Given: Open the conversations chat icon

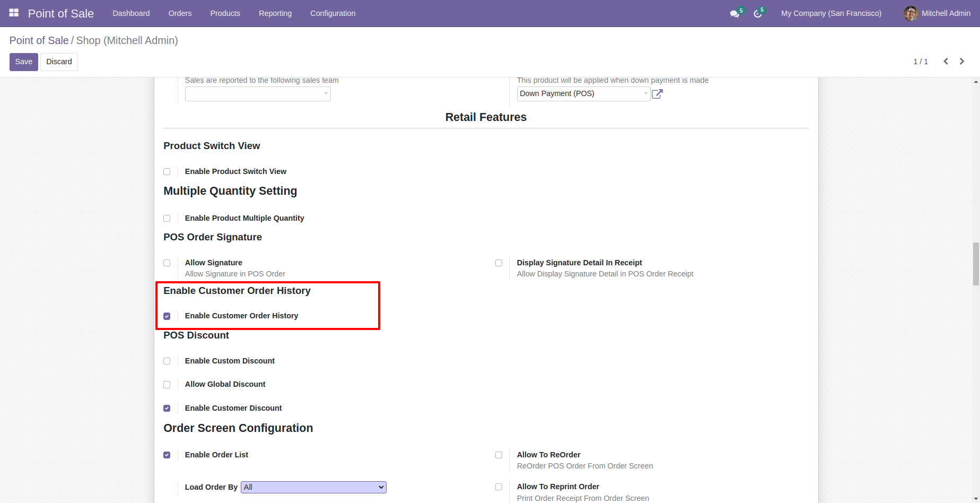Looking at the screenshot, I should pos(734,14).
